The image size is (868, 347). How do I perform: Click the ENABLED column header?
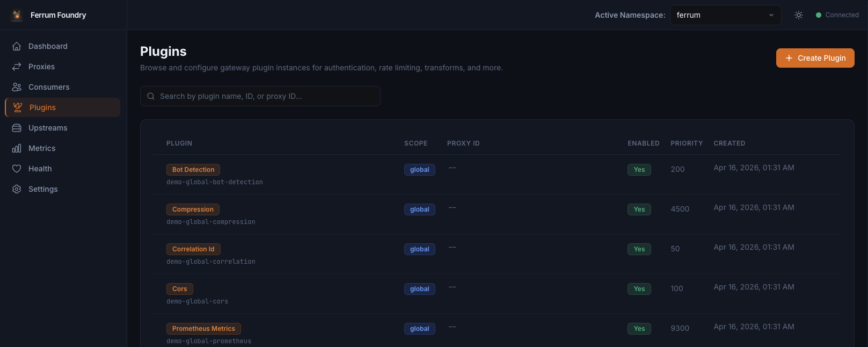point(644,143)
